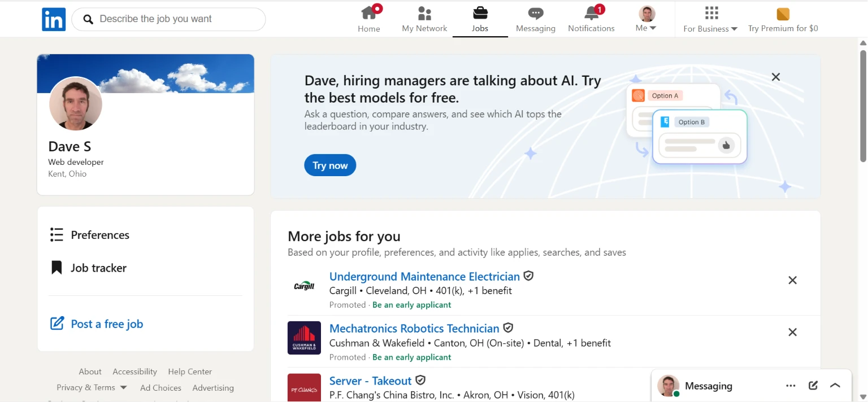Expand For Business menu
This screenshot has height=402, width=868.
coord(710,19)
